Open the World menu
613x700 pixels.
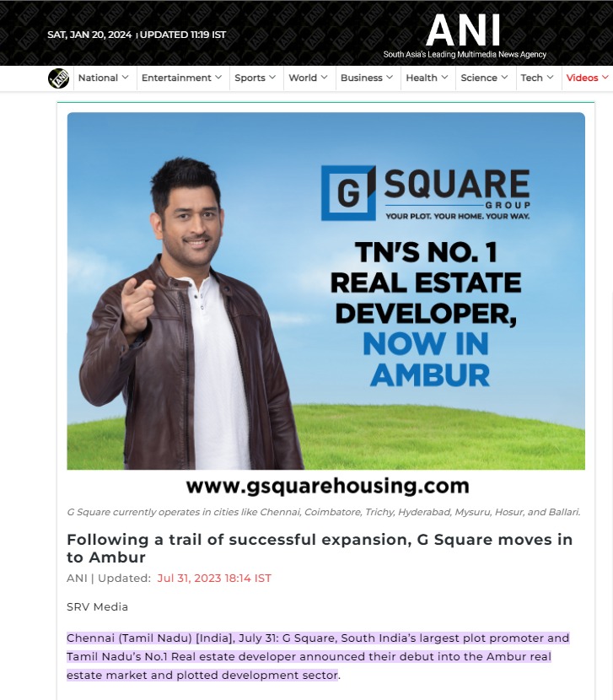click(x=308, y=78)
